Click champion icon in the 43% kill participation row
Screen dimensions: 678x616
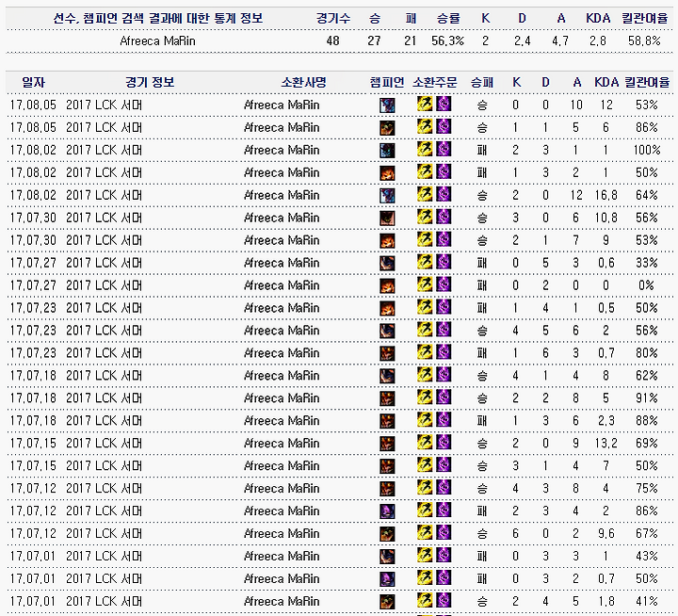(x=387, y=557)
